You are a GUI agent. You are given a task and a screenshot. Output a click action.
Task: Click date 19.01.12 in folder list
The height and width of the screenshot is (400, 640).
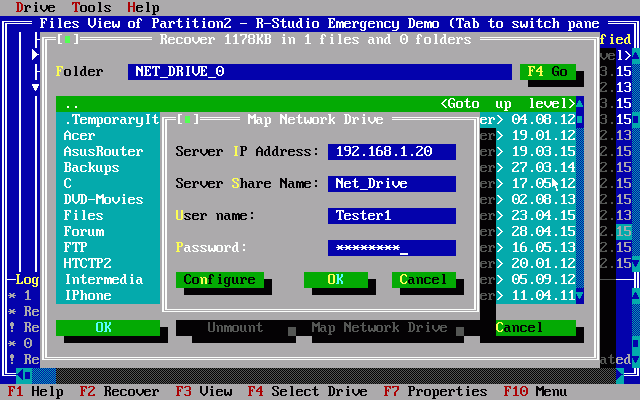point(543,136)
